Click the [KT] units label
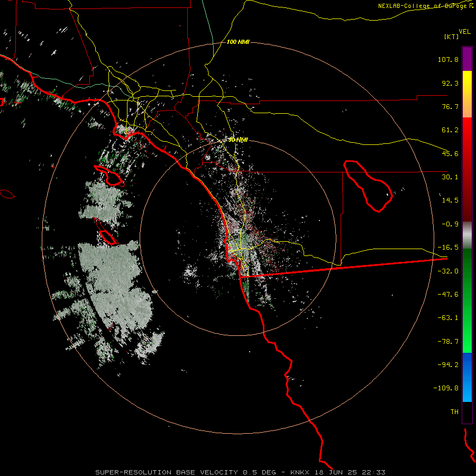 (451, 36)
